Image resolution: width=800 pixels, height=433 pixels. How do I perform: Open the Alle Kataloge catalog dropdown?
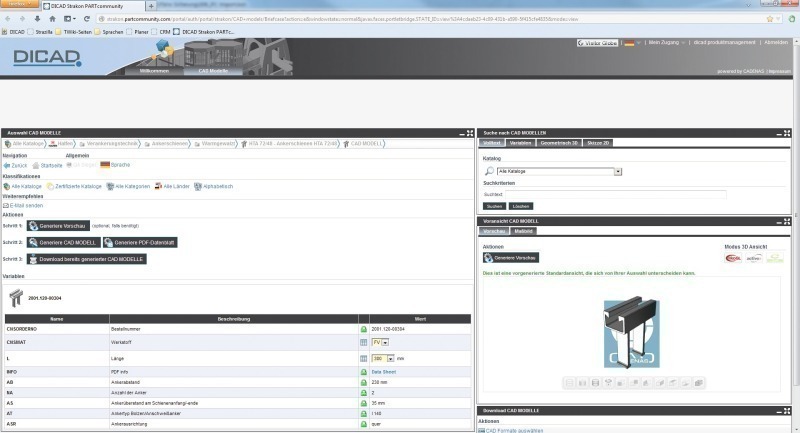(618, 172)
